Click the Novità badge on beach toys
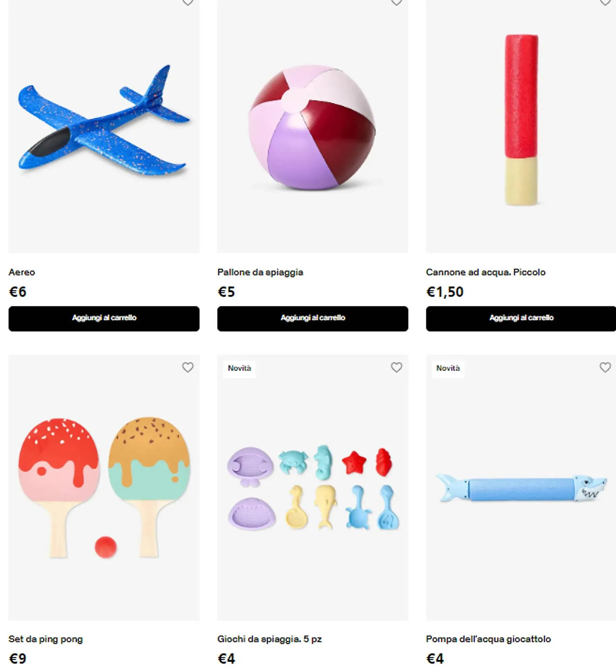Screen dimensions: 616x672 [x=239, y=368]
